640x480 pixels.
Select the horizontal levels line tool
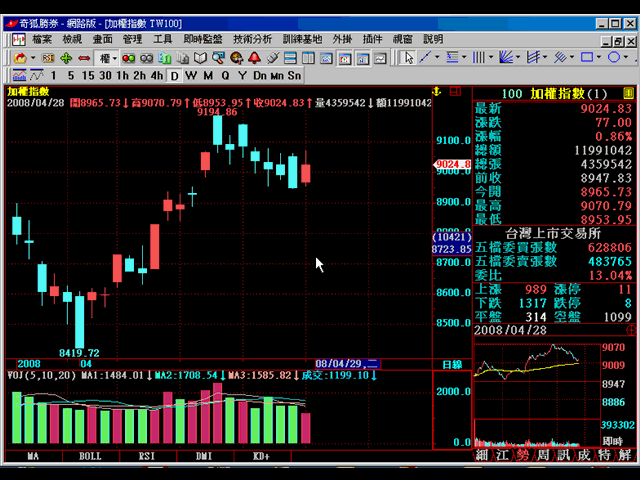tap(452, 58)
